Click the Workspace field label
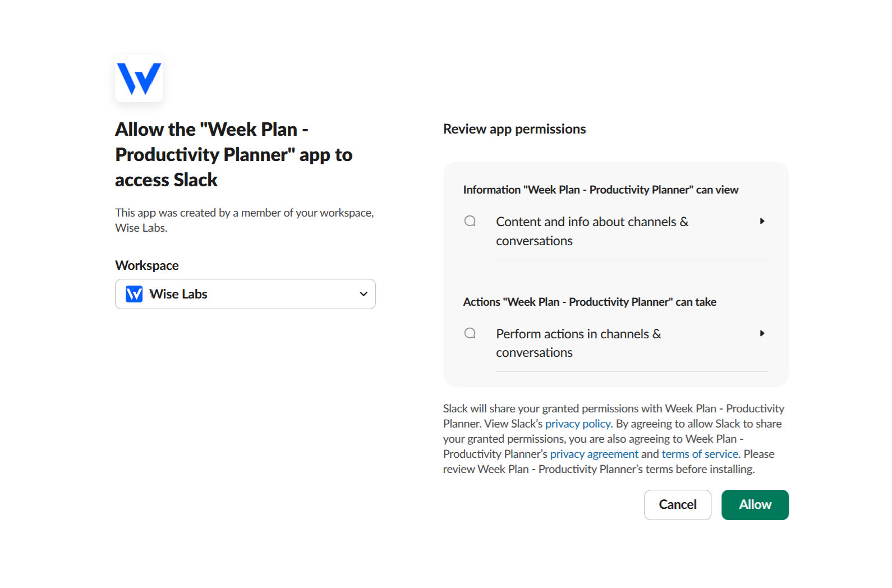Screen dimensions: 892x588 147,265
